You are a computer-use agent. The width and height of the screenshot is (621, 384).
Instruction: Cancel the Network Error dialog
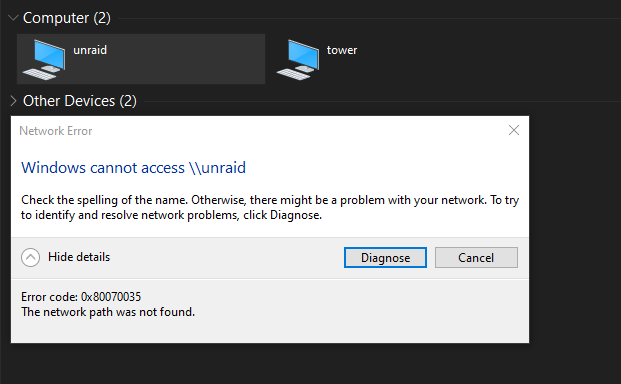click(476, 258)
